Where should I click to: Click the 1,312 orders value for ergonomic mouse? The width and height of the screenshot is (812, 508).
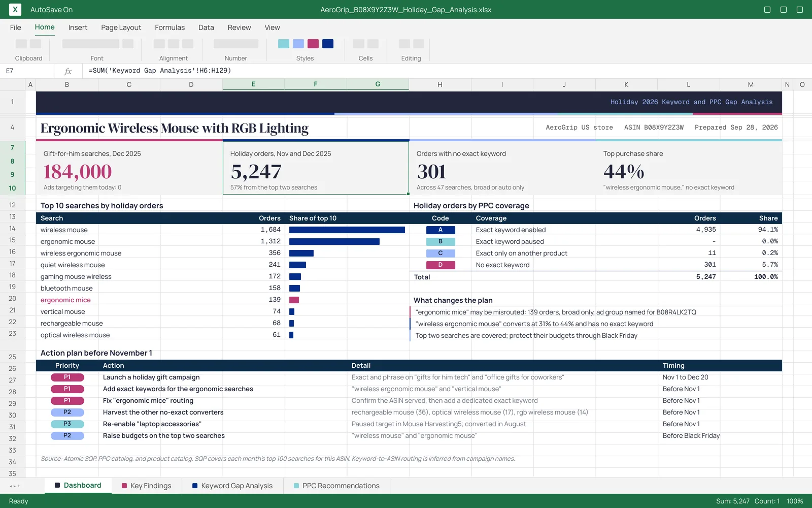click(x=270, y=241)
